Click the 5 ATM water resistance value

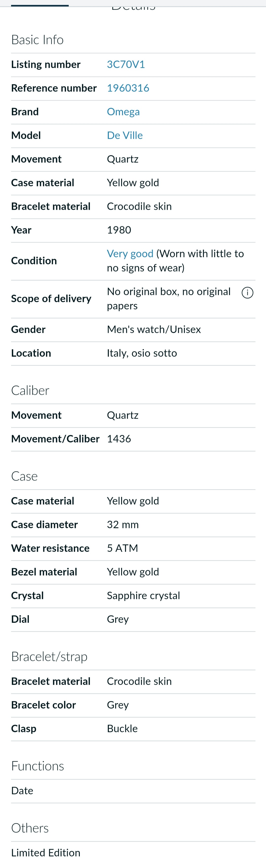pos(123,548)
